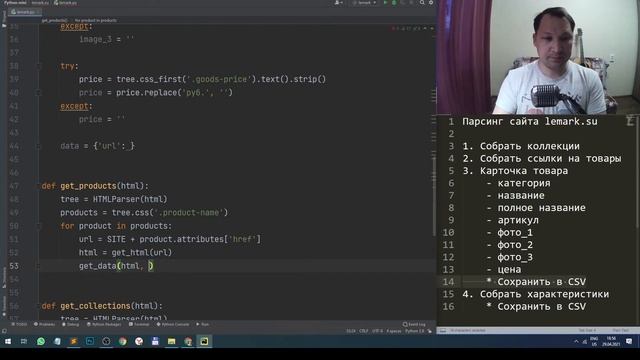Click '1. Собрать коллекции' line in the notes

(521, 146)
